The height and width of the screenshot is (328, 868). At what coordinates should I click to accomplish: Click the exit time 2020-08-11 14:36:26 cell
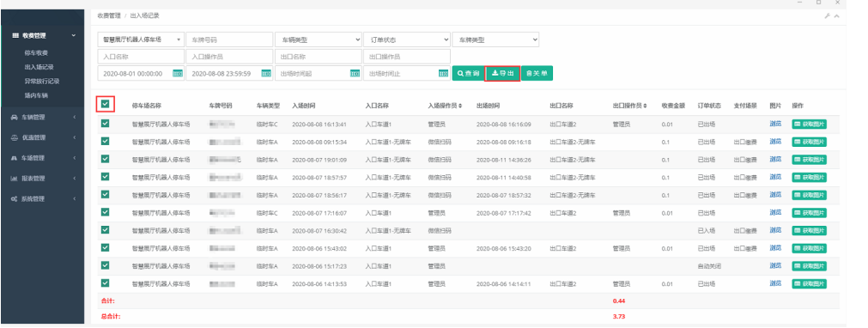(x=503, y=160)
